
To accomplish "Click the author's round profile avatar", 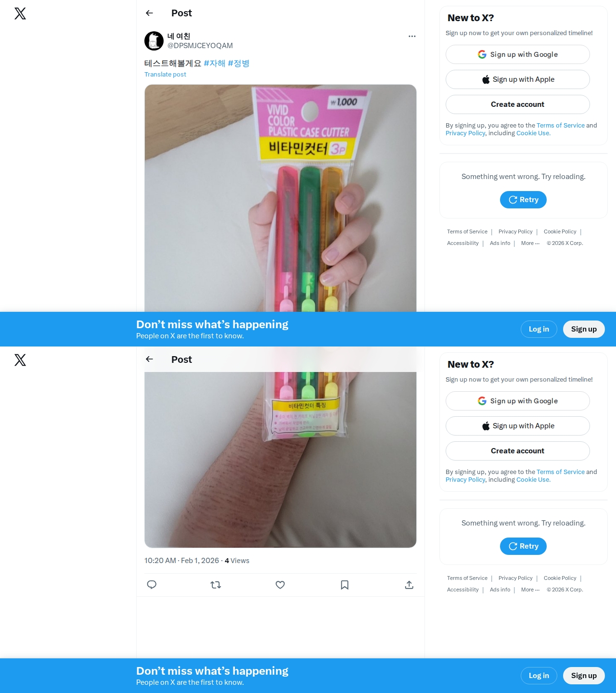I will [x=154, y=41].
